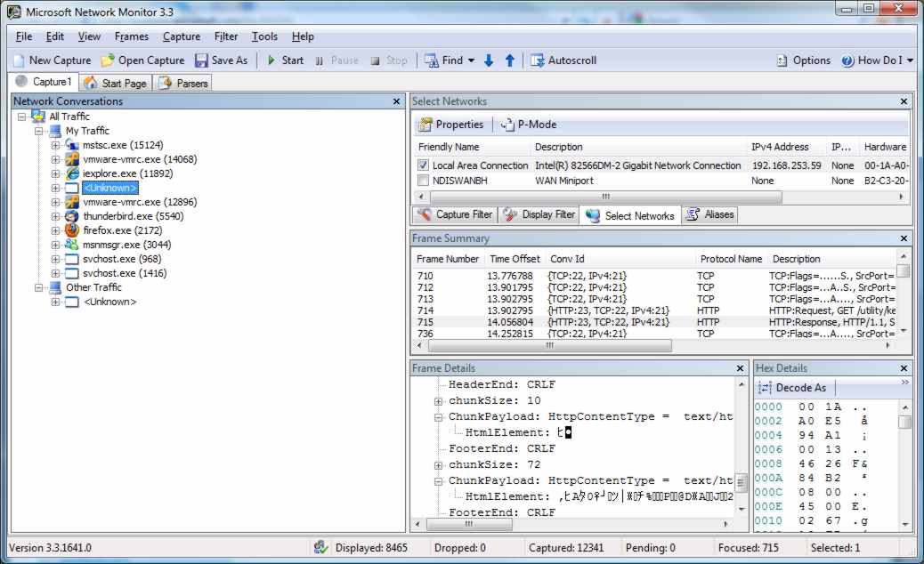The height and width of the screenshot is (564, 924).
Task: Expand the firefox.exe (2172) node
Action: [x=55, y=230]
